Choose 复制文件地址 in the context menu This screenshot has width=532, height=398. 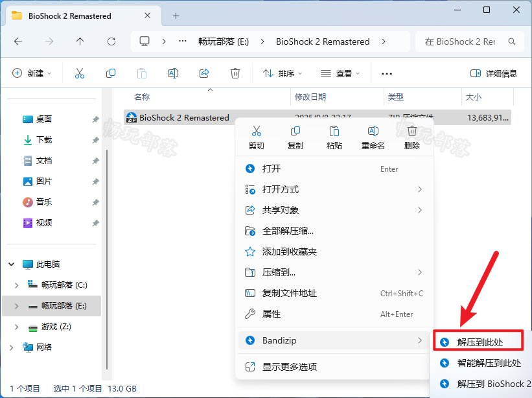click(x=334, y=293)
